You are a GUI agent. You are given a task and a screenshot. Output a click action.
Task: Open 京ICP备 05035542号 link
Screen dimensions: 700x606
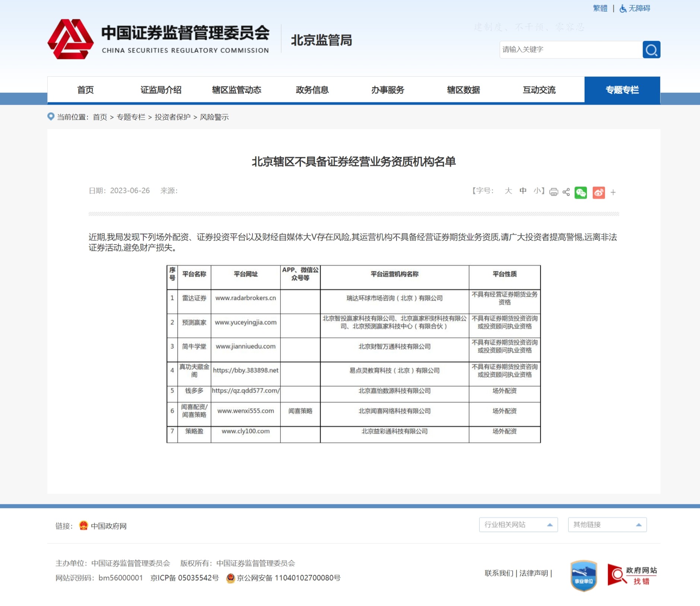[x=185, y=578]
